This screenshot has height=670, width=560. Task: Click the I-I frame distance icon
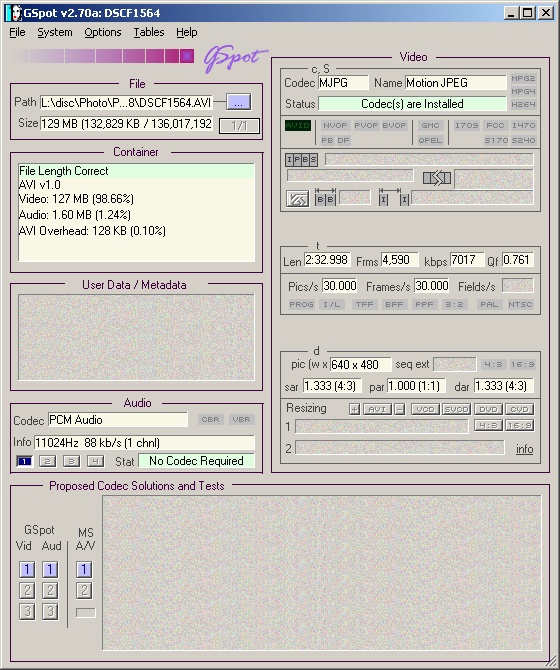[394, 197]
